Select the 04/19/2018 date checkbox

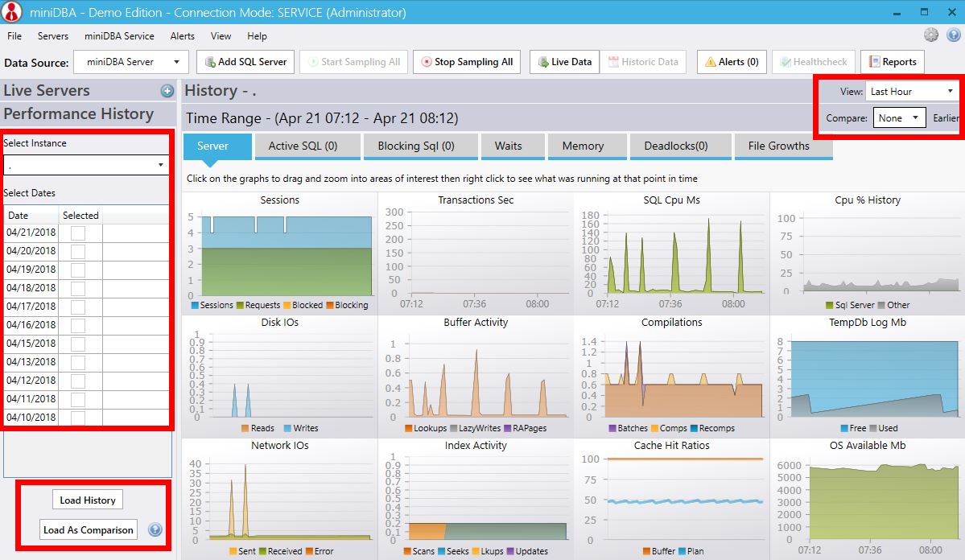coord(78,270)
